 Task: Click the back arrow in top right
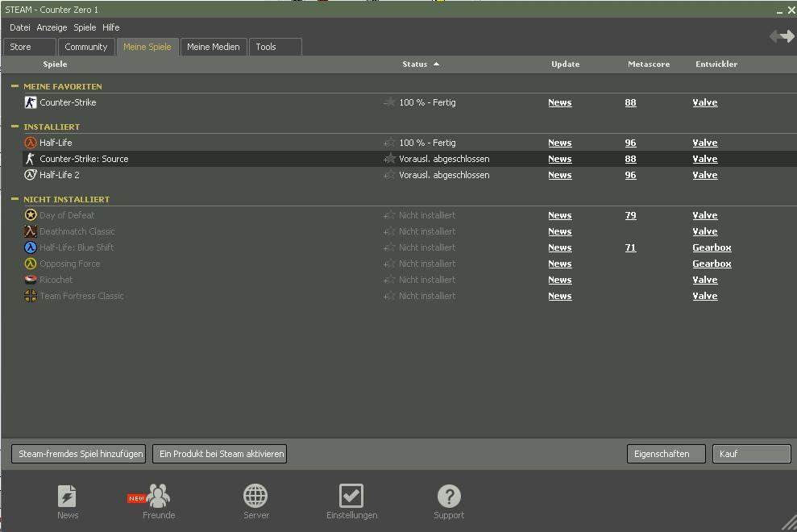point(774,36)
